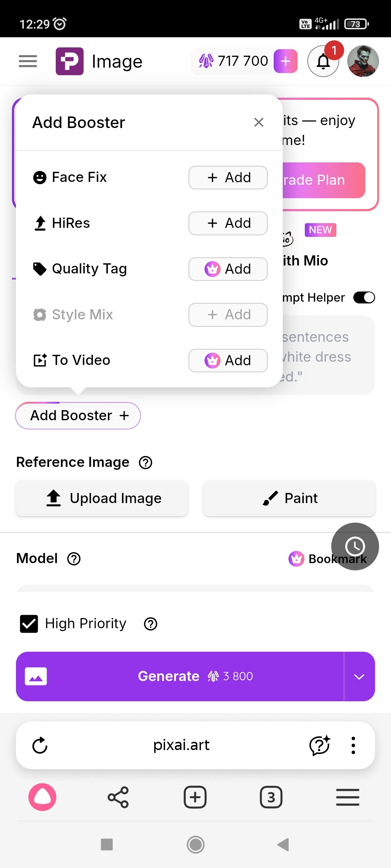Viewport: 391px width, 868px height.
Task: Add the To Video booster
Action: click(x=228, y=361)
